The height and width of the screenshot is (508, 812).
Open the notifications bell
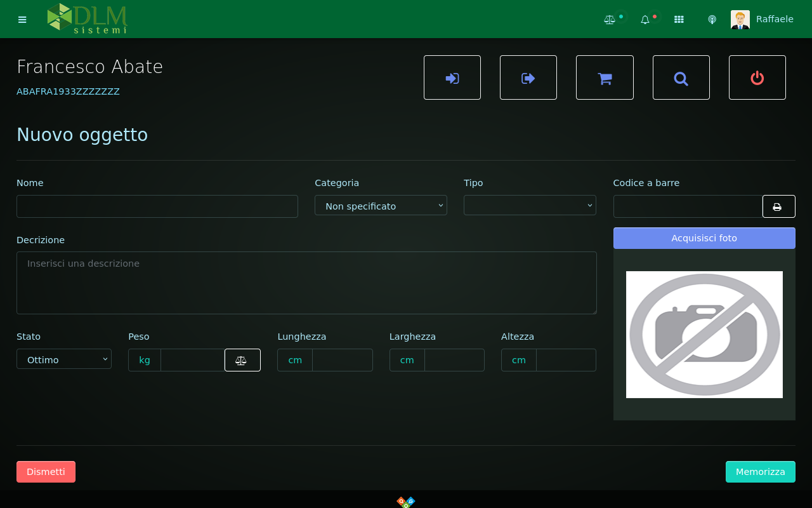point(645,20)
